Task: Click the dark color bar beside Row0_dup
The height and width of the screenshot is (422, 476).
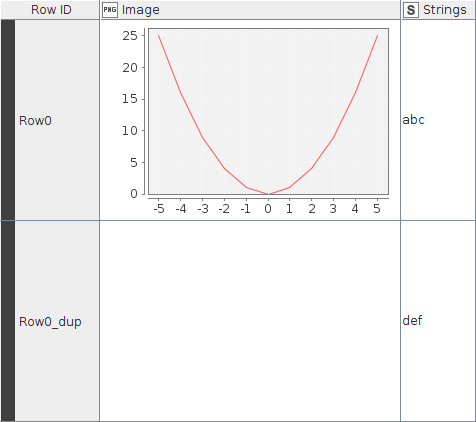Action: click(x=8, y=321)
